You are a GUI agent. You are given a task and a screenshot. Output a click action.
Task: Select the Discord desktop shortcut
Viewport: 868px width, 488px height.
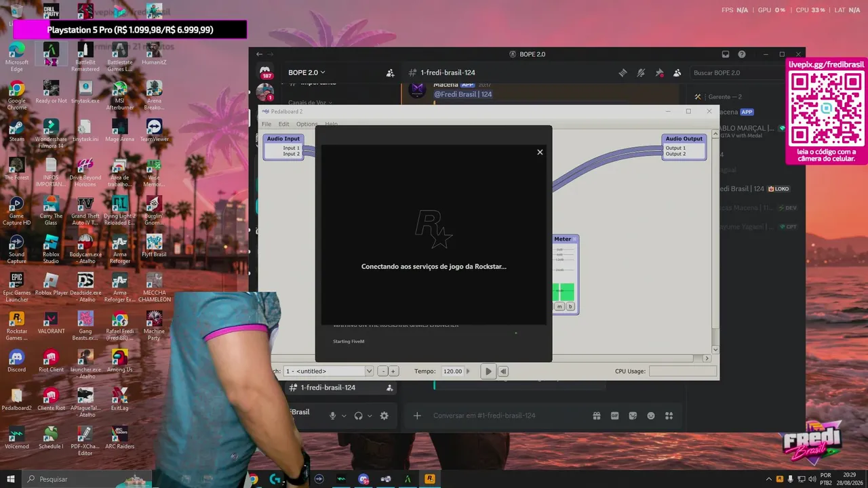pyautogui.click(x=16, y=361)
